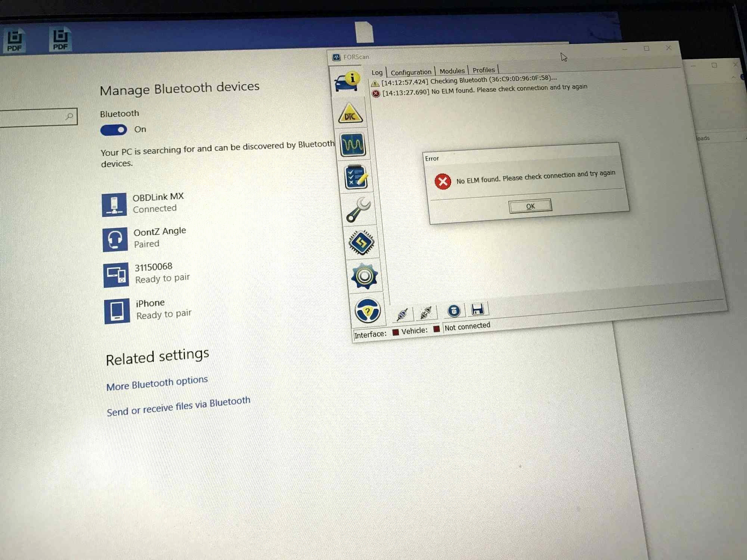The height and width of the screenshot is (560, 747).
Task: Select the help/question mark icon
Action: coord(360,311)
